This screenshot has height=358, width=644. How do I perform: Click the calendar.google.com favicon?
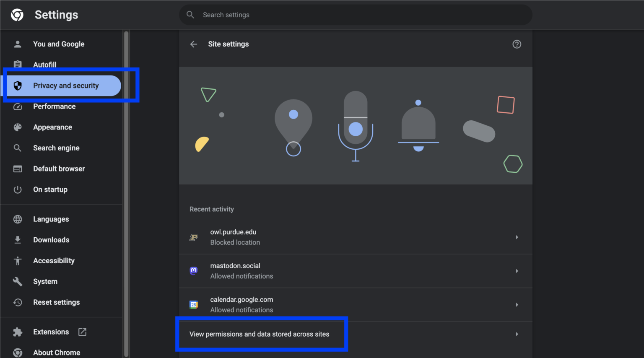coord(194,305)
